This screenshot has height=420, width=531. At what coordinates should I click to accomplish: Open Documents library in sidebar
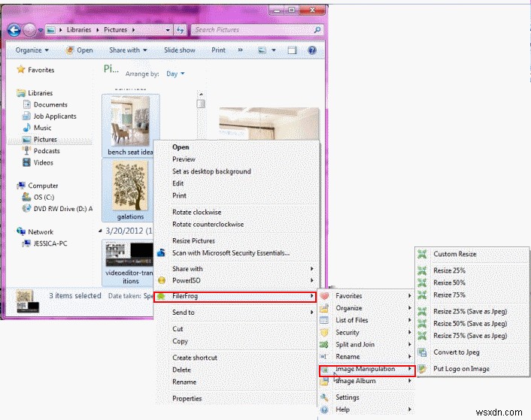tap(50, 104)
